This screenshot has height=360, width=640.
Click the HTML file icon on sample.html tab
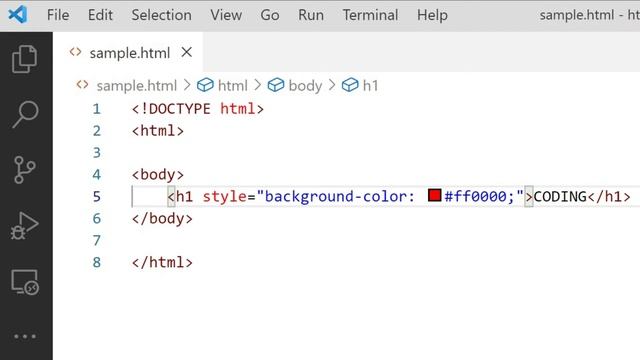point(76,52)
